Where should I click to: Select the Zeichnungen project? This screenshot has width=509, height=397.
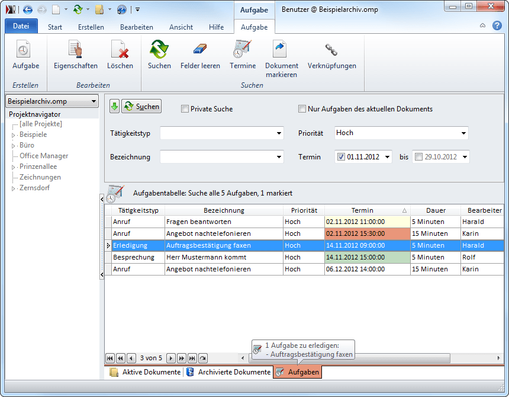(x=40, y=177)
